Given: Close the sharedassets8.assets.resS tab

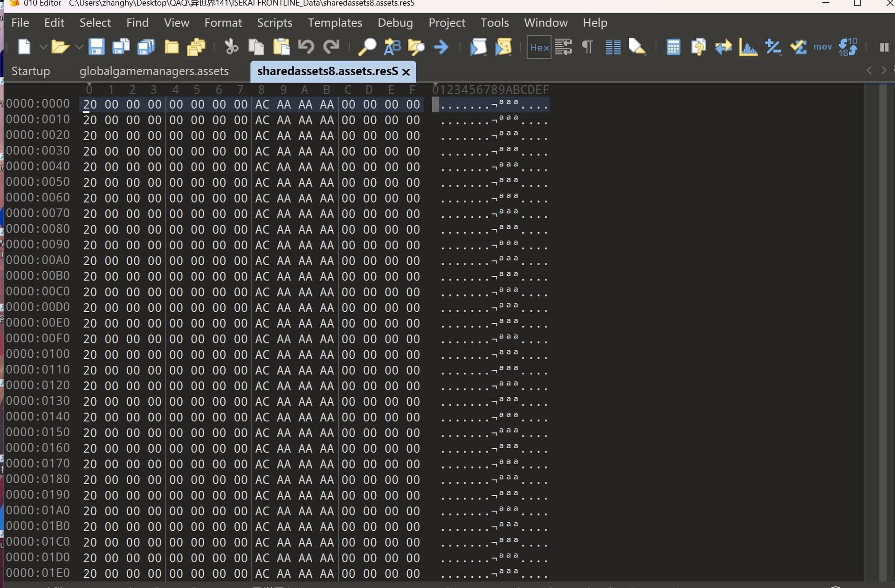Looking at the screenshot, I should tap(406, 72).
